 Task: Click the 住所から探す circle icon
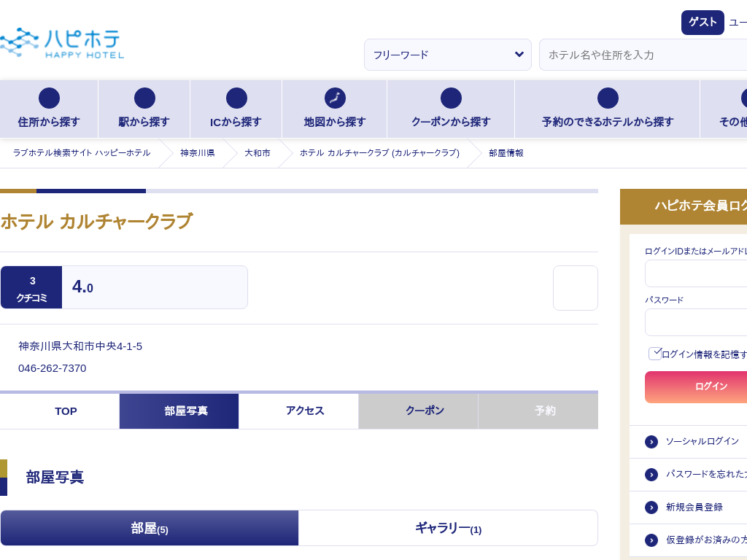coord(49,98)
